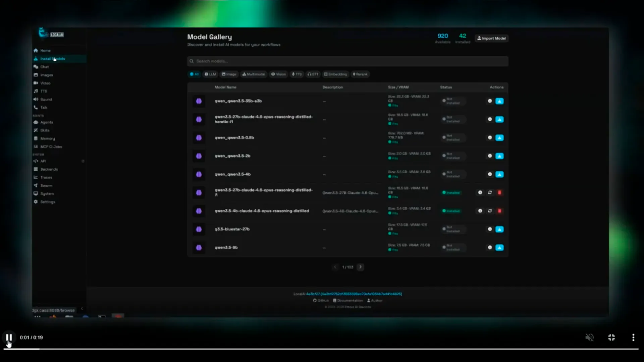The image size is (644, 362).
Task: Install the qwen_qwen3.5-0.8b model
Action: (x=499, y=138)
